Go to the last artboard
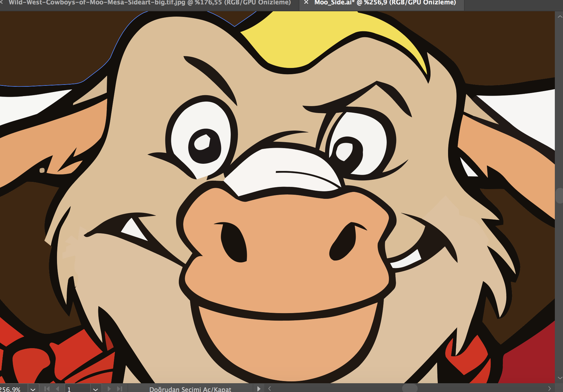563x392 pixels. pos(120,389)
